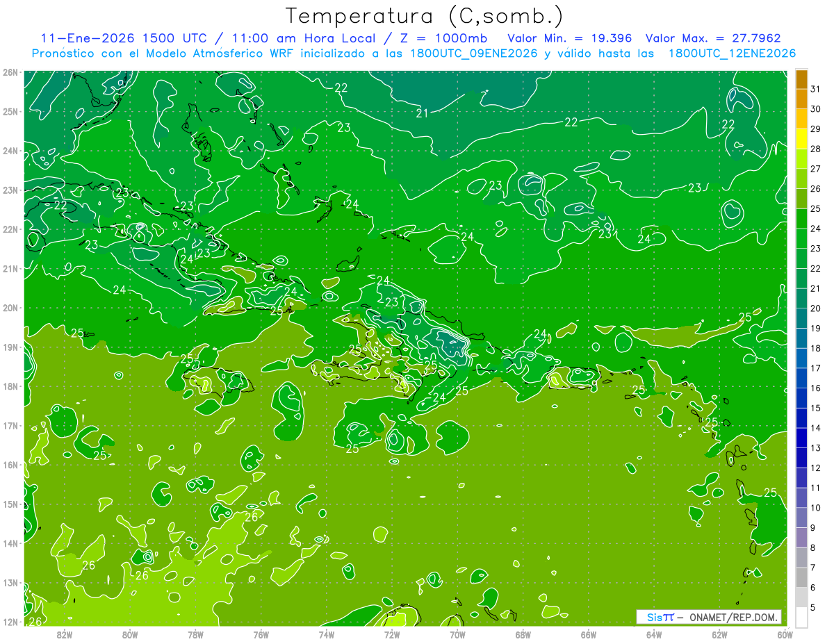
Task: Click the legend color band between 19 and 20
Action: (x=801, y=319)
